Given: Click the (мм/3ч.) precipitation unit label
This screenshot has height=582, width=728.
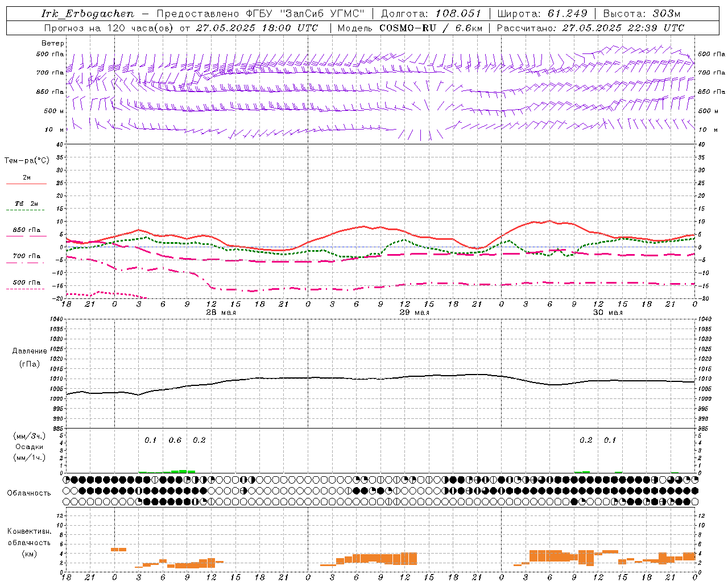Looking at the screenshot, I should 29,436.
